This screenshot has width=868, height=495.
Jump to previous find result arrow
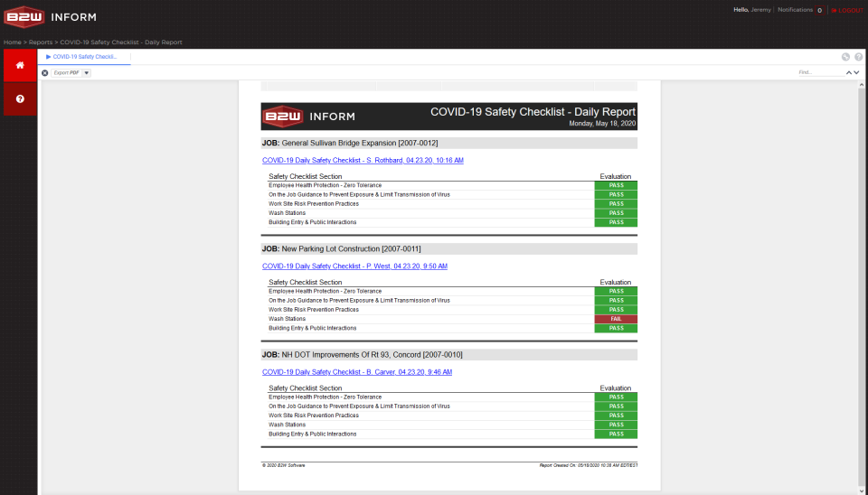tap(849, 72)
